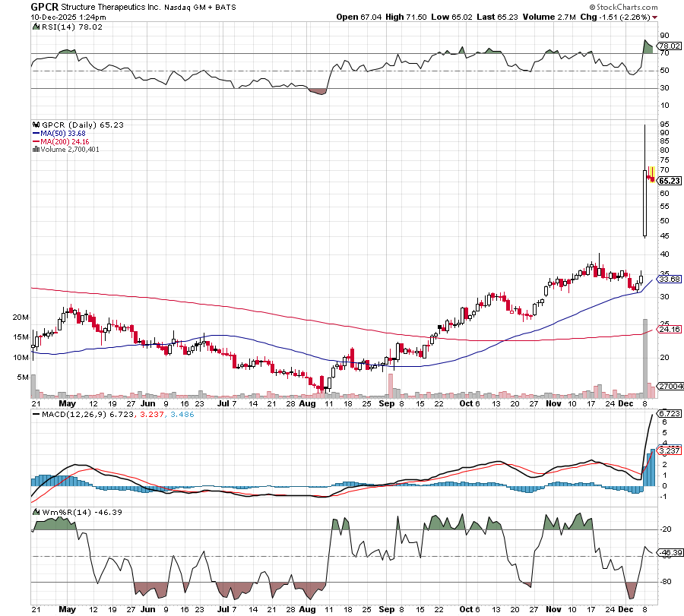Click the RSI(14) indicator legend icon
Viewport: 684px width, 616px height.
(34, 27)
